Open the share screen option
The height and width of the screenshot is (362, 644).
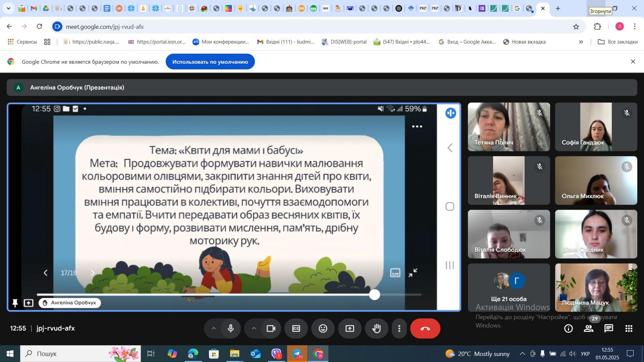coord(350,328)
